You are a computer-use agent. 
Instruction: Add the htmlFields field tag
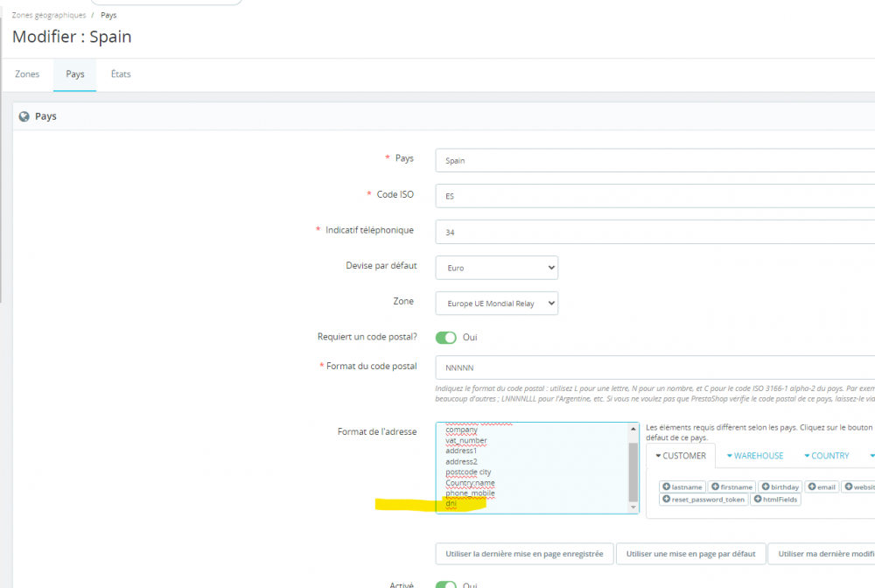click(775, 500)
